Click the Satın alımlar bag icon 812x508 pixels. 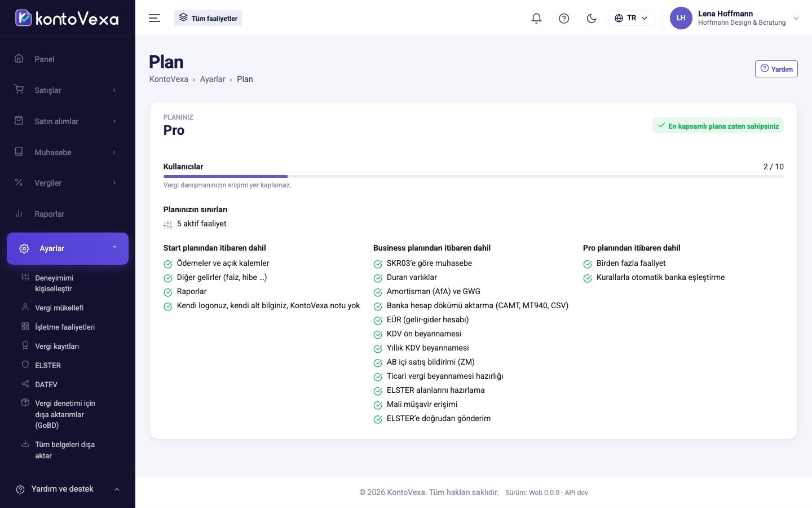pos(19,121)
